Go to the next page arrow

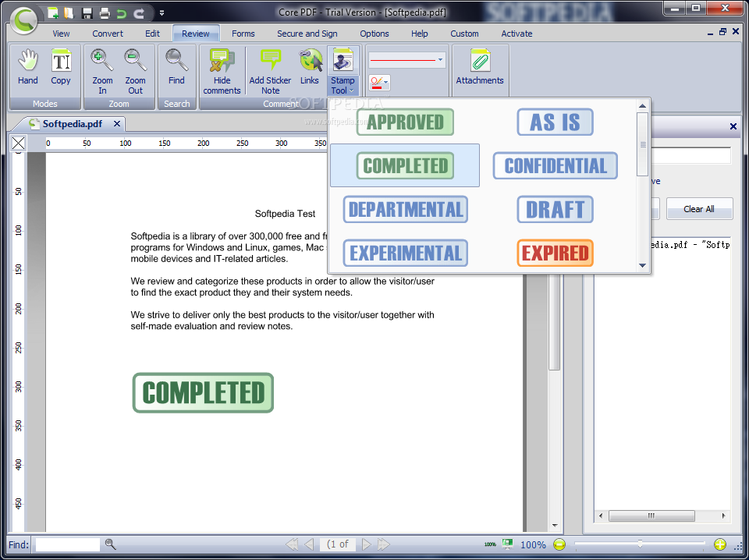point(367,544)
